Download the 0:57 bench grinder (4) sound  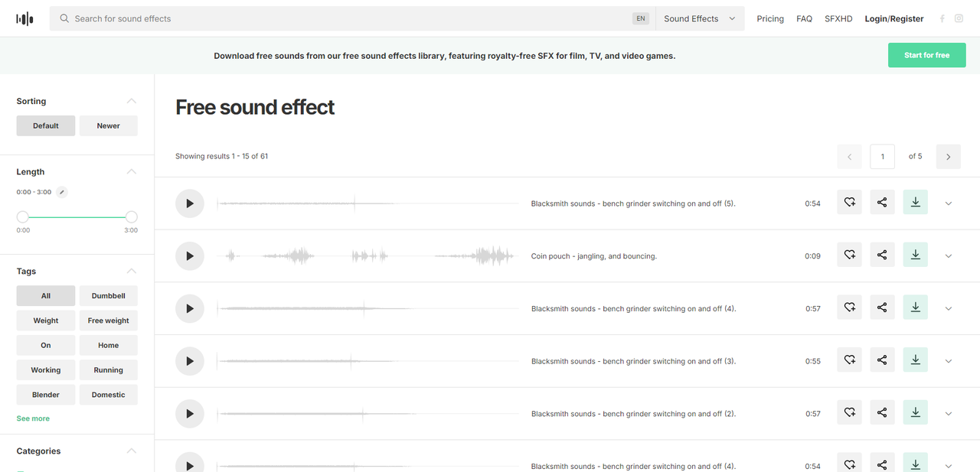tap(915, 308)
